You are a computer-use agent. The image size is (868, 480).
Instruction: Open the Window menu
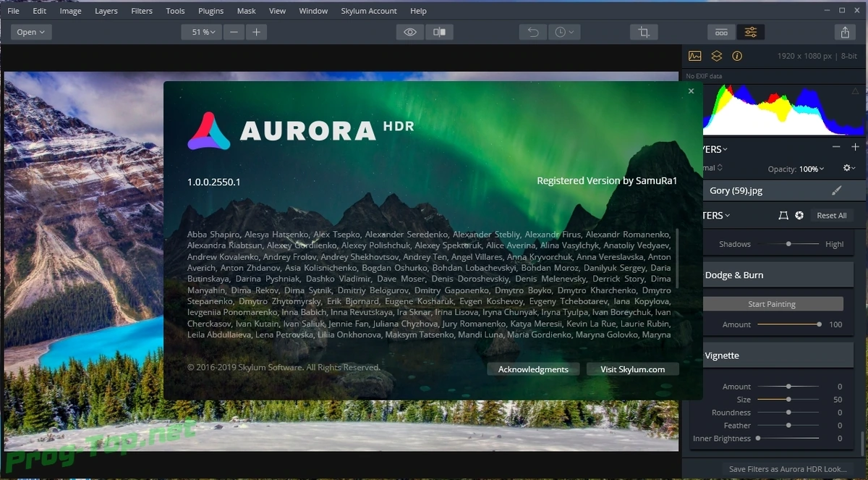tap(313, 11)
